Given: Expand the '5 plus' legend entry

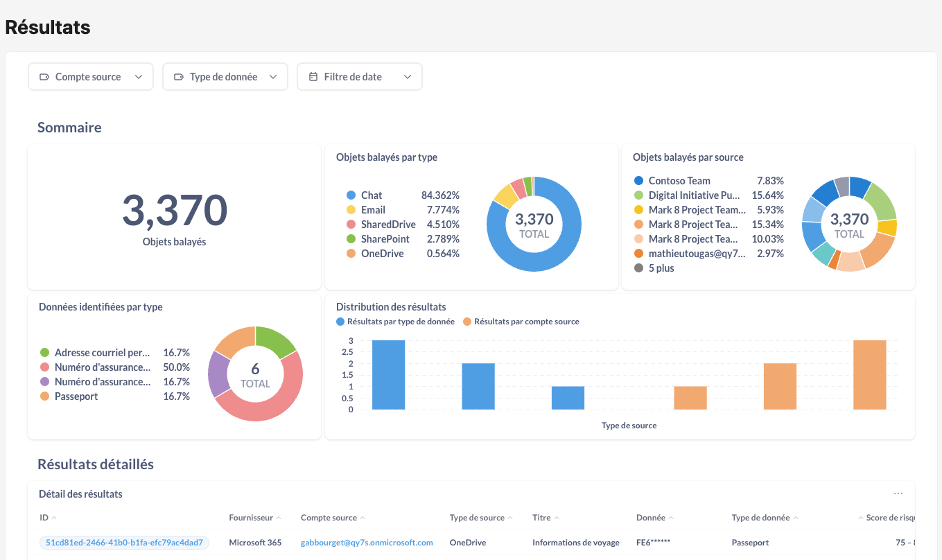Looking at the screenshot, I should click(x=654, y=268).
